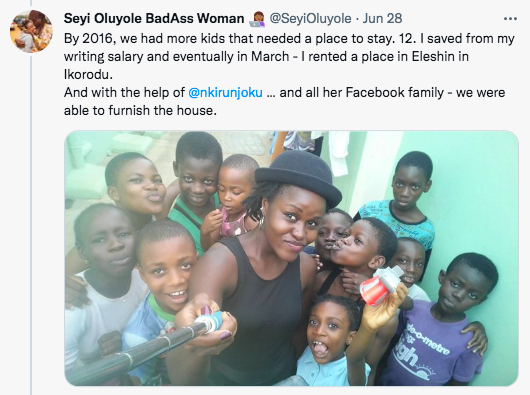Open the tweet's three-dot more options menu
The width and height of the screenshot is (530, 395).
(510, 19)
